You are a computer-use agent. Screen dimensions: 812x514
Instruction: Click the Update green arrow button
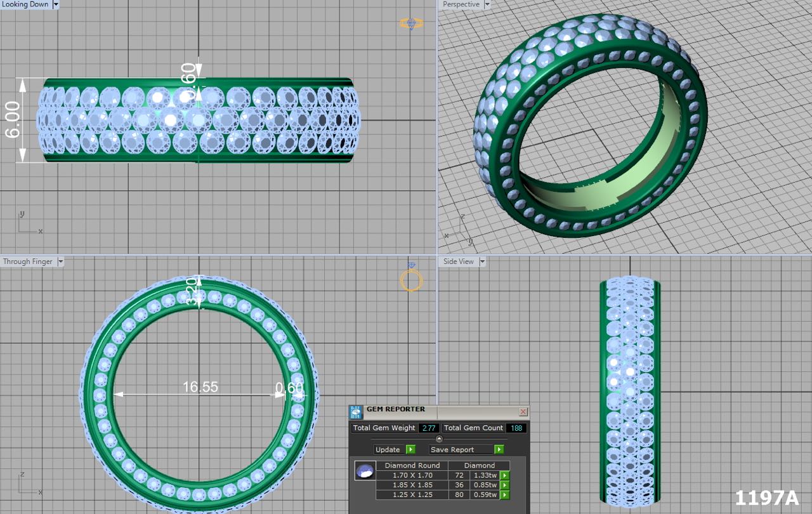click(x=410, y=449)
